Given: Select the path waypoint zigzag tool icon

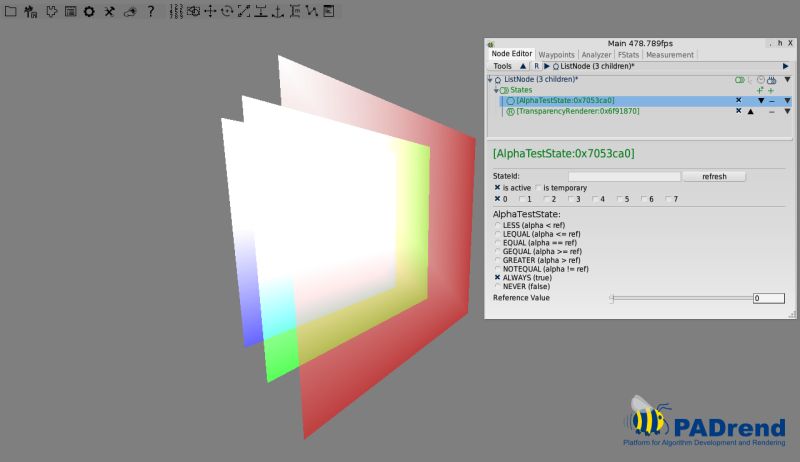Looking at the screenshot, I should [x=312, y=11].
